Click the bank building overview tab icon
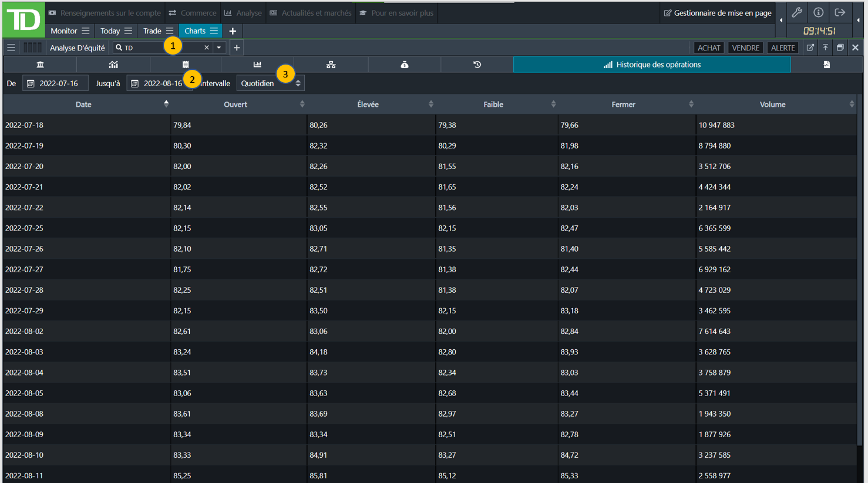The height and width of the screenshot is (483, 868). [x=40, y=65]
